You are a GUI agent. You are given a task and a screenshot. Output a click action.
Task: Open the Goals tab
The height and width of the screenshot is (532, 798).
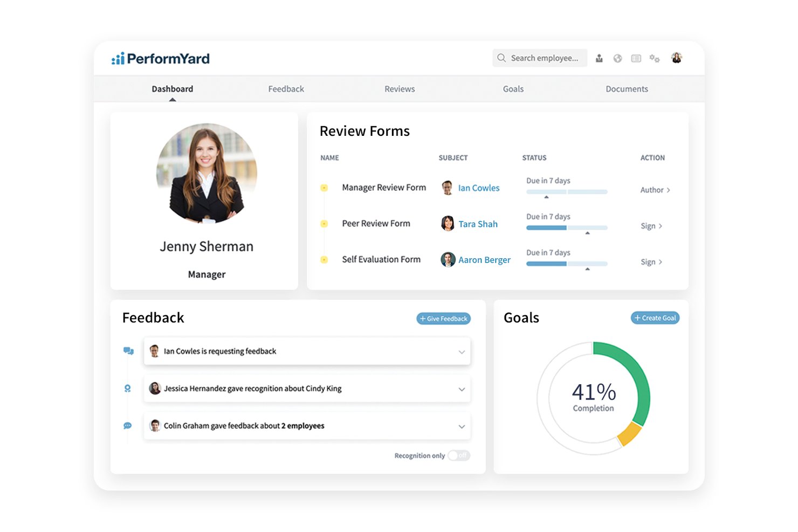coord(513,89)
